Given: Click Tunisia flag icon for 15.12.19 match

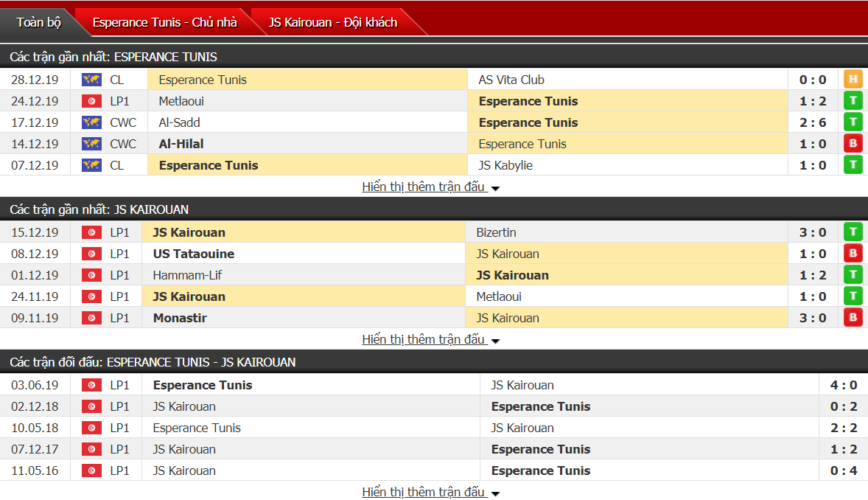Looking at the screenshot, I should [91, 232].
